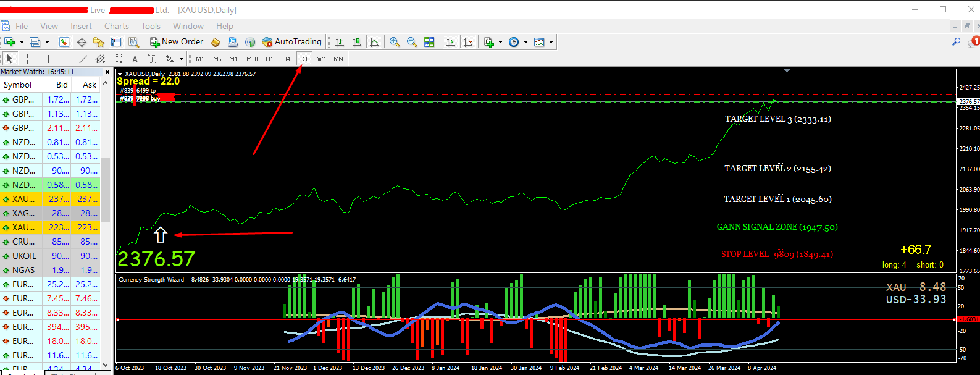
Task: Tile chart windows using the grid icon
Action: 429,42
